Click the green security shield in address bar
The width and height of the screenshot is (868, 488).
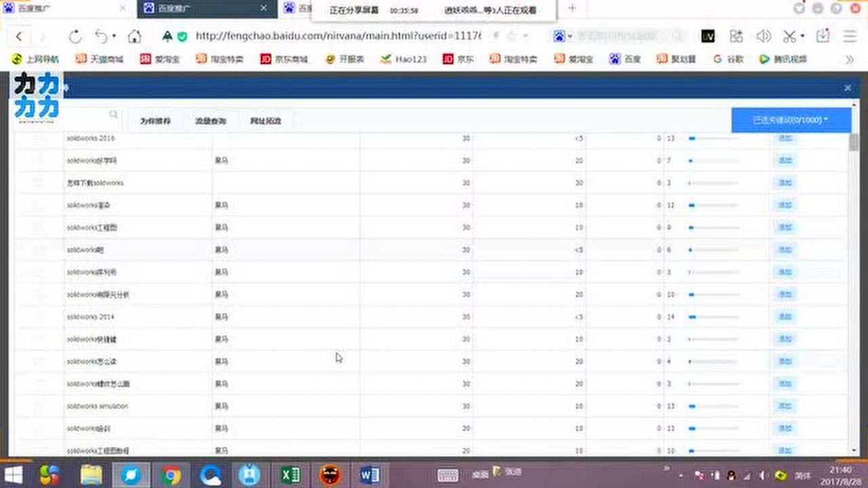point(182,36)
